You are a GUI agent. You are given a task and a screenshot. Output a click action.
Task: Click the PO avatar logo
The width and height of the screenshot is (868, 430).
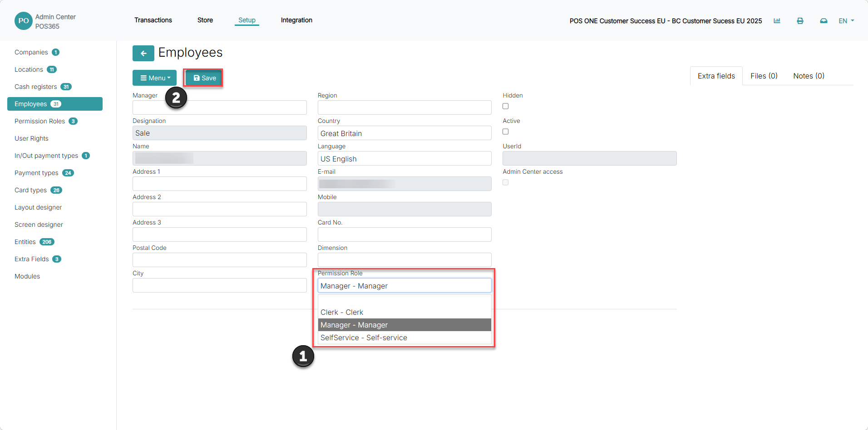[x=24, y=21]
